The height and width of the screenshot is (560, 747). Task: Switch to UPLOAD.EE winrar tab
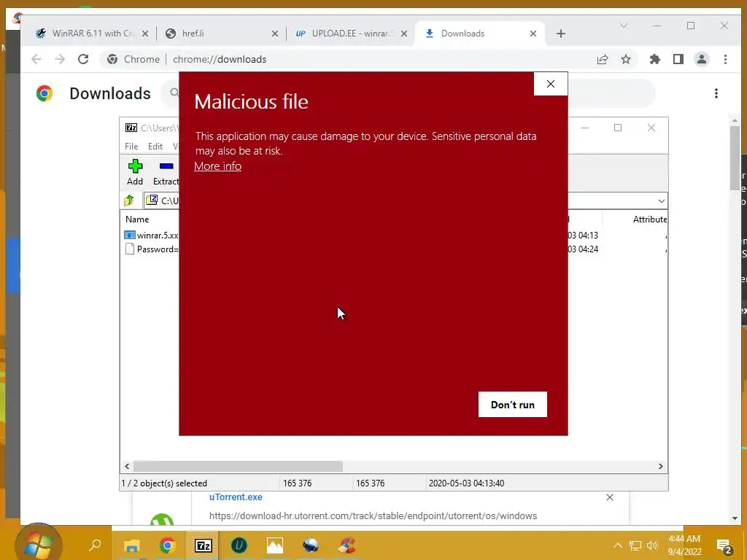[x=352, y=34]
